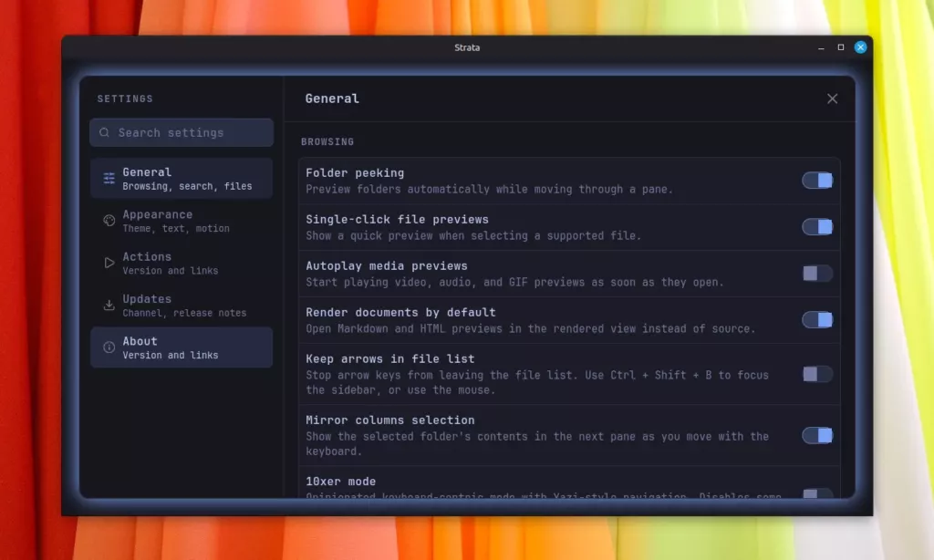
Task: Disable the Folder peeking toggle
Action: 817,181
